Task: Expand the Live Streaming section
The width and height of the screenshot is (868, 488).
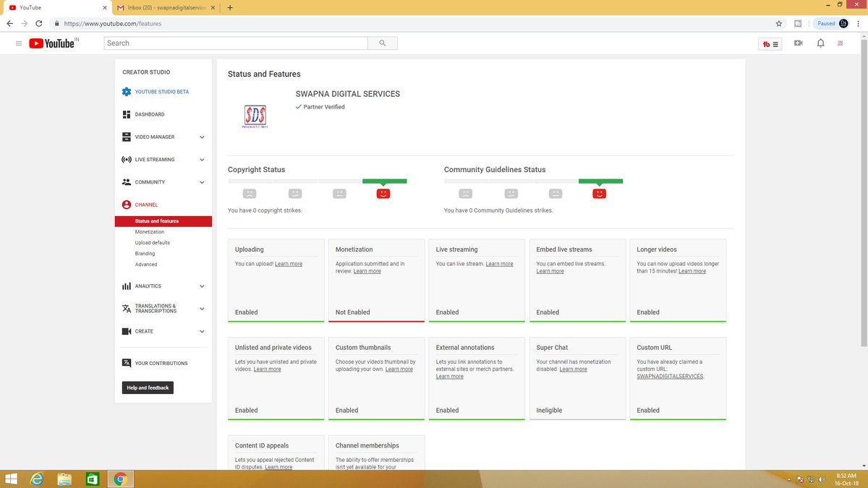Action: [x=202, y=160]
